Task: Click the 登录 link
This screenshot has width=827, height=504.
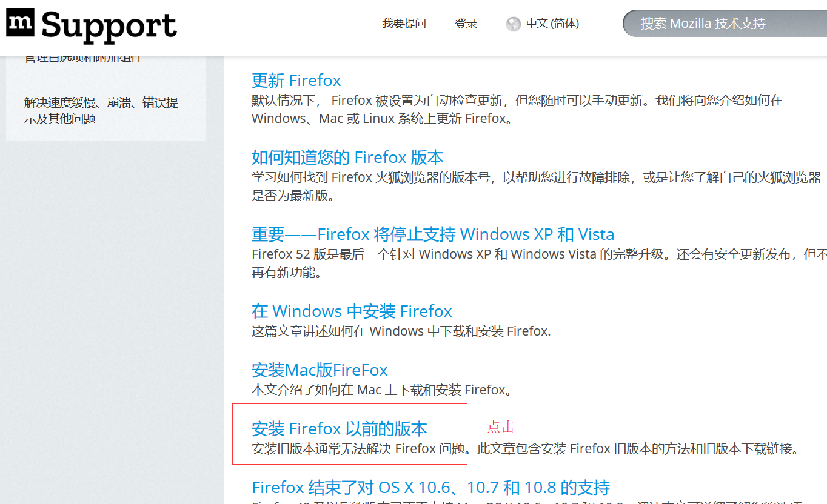Action: click(466, 24)
